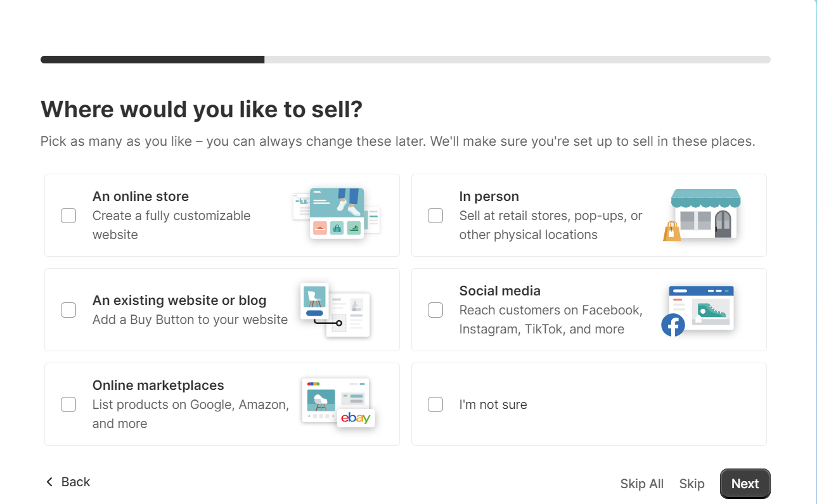The height and width of the screenshot is (504, 817).
Task: Click the retail storefront illustration
Action: (704, 214)
